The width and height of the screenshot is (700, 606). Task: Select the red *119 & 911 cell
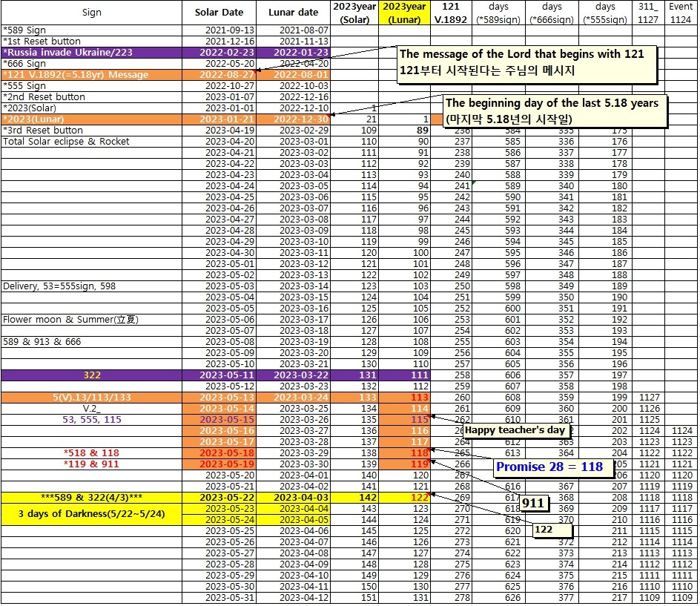91,464
